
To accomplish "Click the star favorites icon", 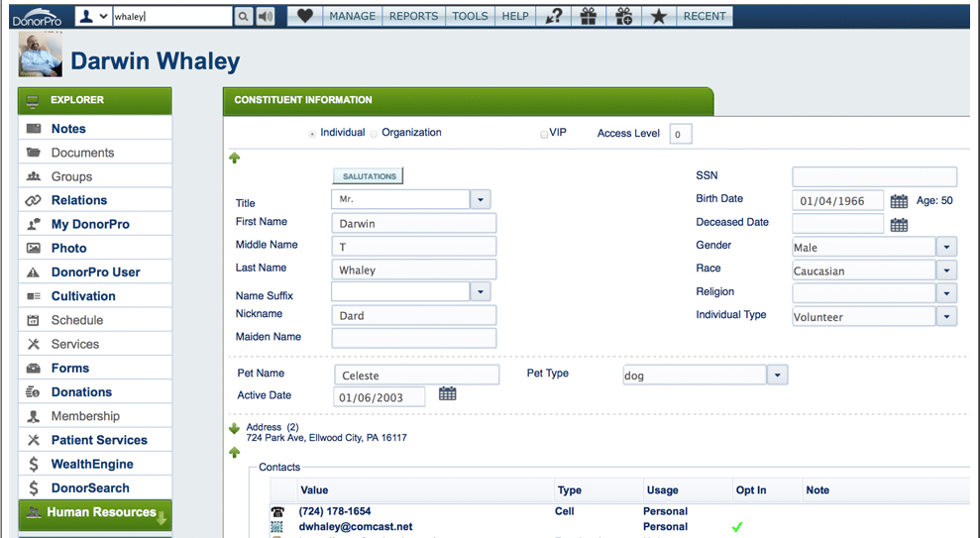I will (x=658, y=16).
